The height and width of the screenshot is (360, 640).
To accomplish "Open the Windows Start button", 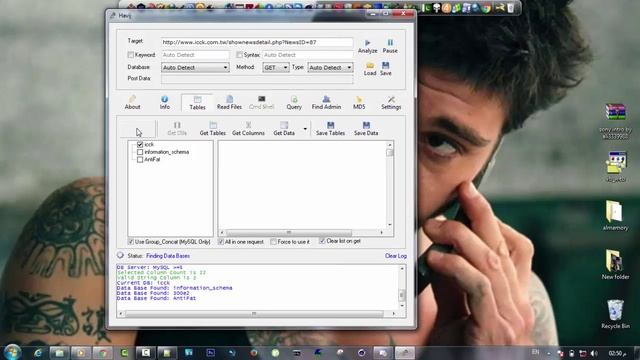I will [12, 352].
